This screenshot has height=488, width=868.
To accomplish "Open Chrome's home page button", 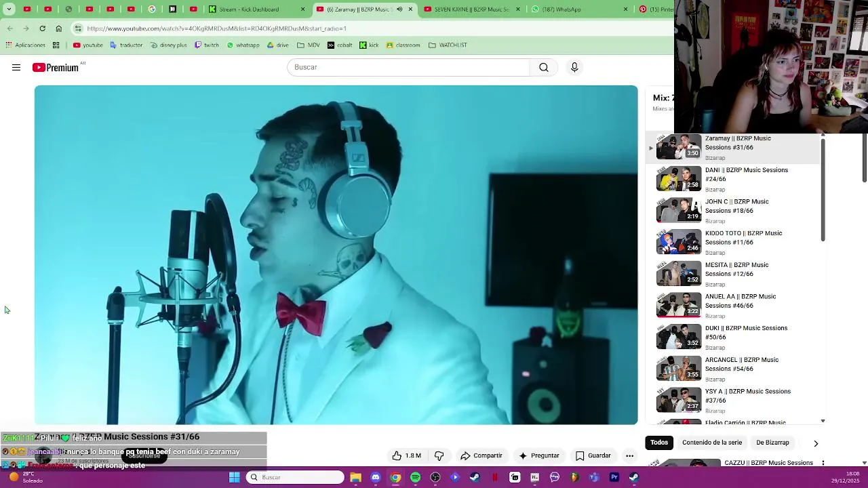I will 58,28.
